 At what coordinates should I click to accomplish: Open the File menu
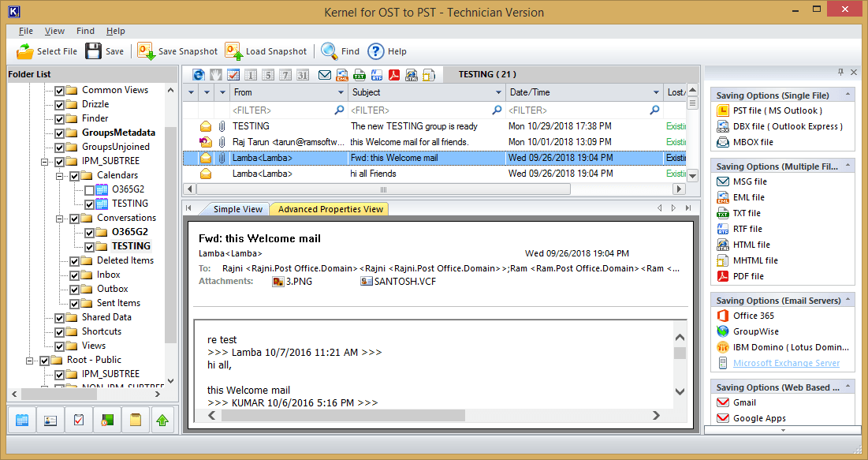coord(26,31)
